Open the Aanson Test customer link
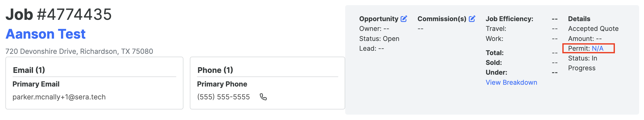 pyautogui.click(x=46, y=34)
